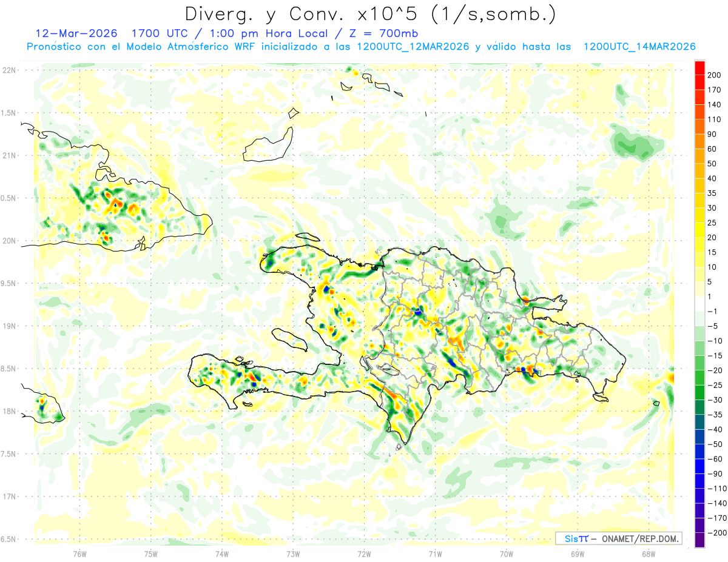This screenshot has width=728, height=562.
Task: Click the '71W' longitude axis label
Action: pyautogui.click(x=435, y=554)
